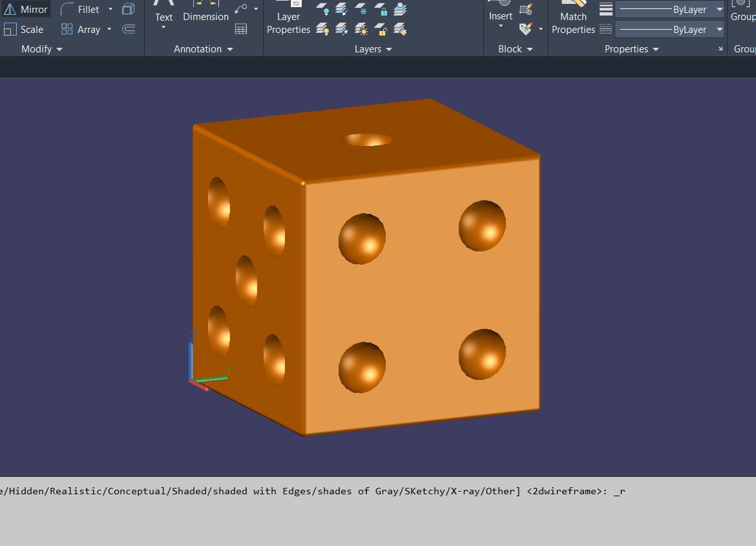
Task: Open Properties panel dialog launcher arrow
Action: pos(720,50)
